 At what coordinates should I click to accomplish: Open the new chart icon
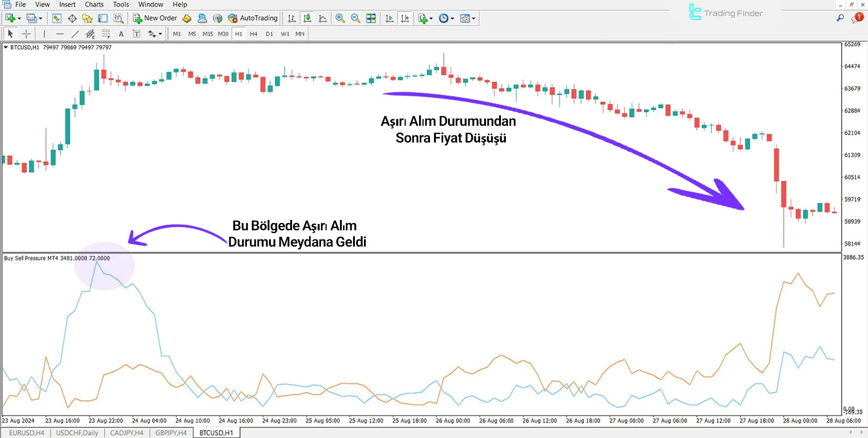click(10, 18)
